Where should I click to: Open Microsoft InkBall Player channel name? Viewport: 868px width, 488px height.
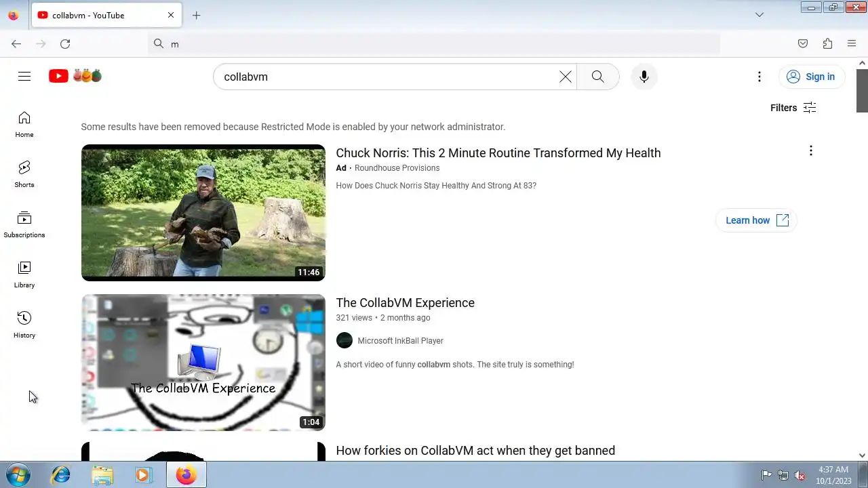click(x=400, y=341)
